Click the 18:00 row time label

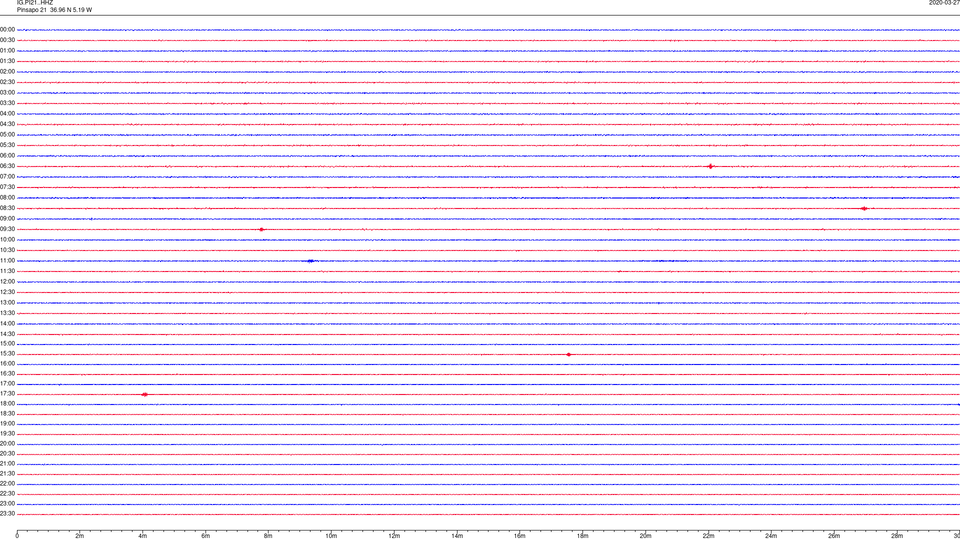click(x=7, y=404)
